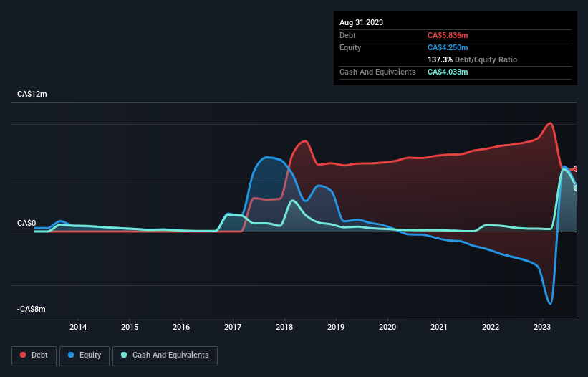Click the 2015 x-axis label
The image size is (588, 377).
pyautogui.click(x=130, y=327)
